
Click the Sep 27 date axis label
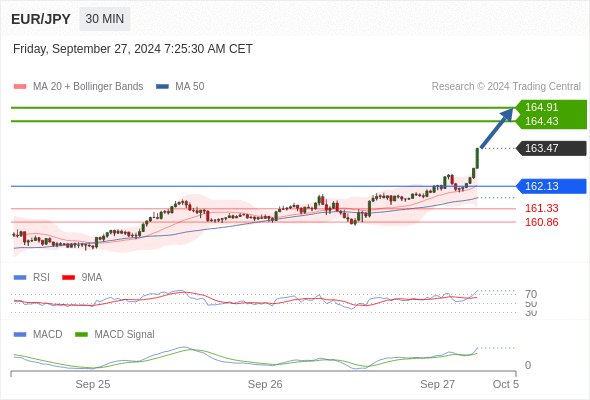(438, 384)
